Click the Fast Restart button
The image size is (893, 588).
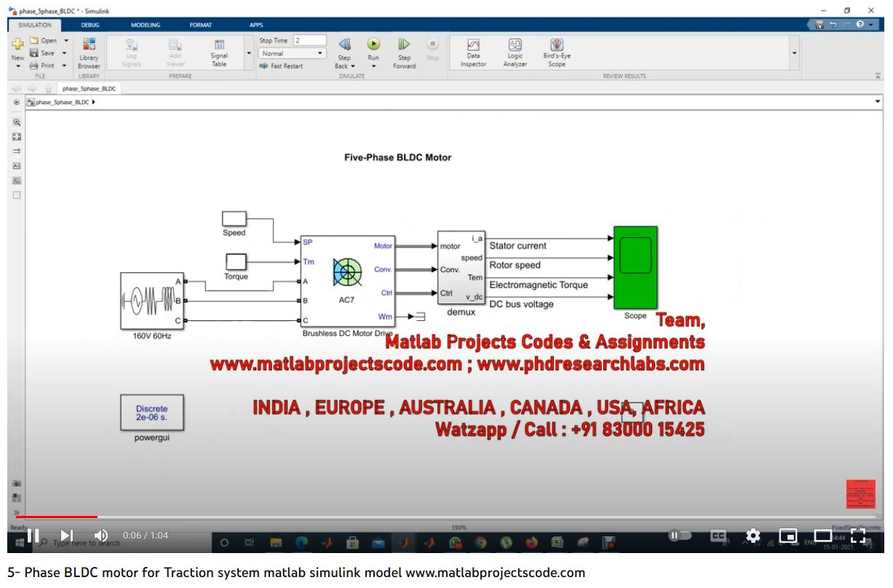282,66
